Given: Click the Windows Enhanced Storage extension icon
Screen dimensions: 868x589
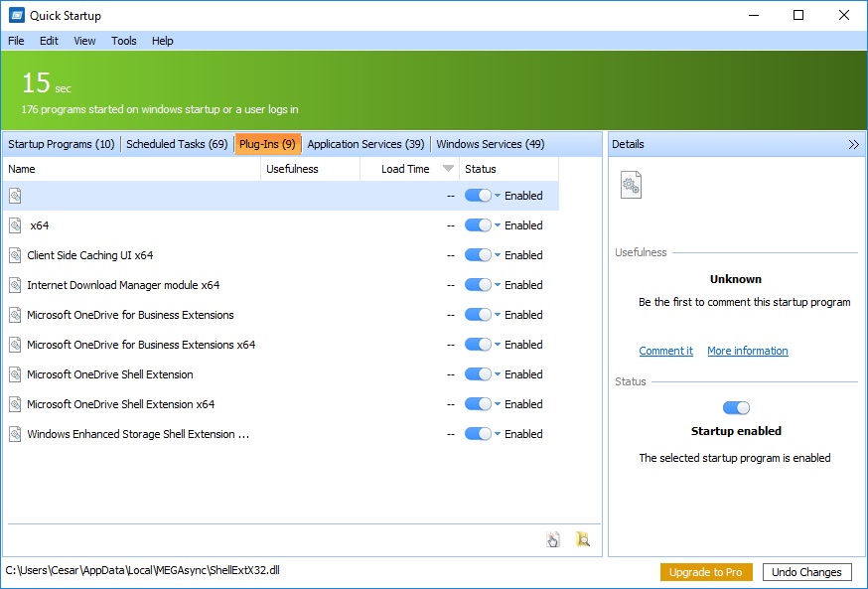Looking at the screenshot, I should 14,434.
